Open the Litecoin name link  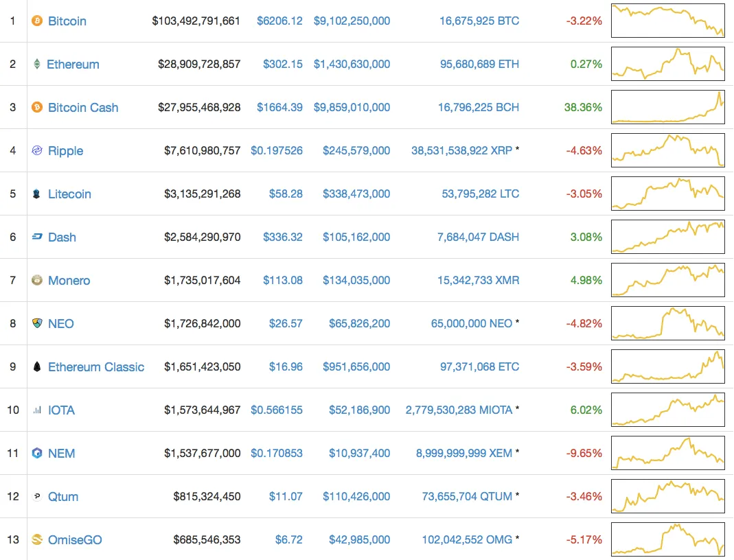coord(70,194)
